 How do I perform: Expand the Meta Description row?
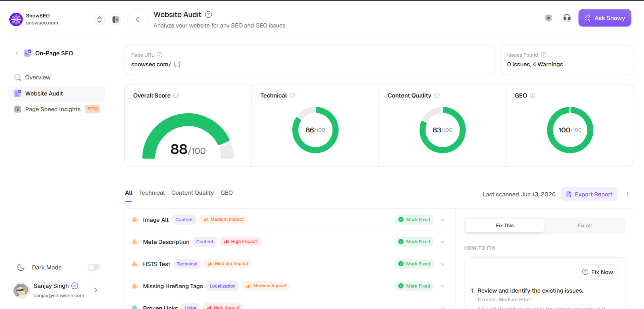point(443,242)
